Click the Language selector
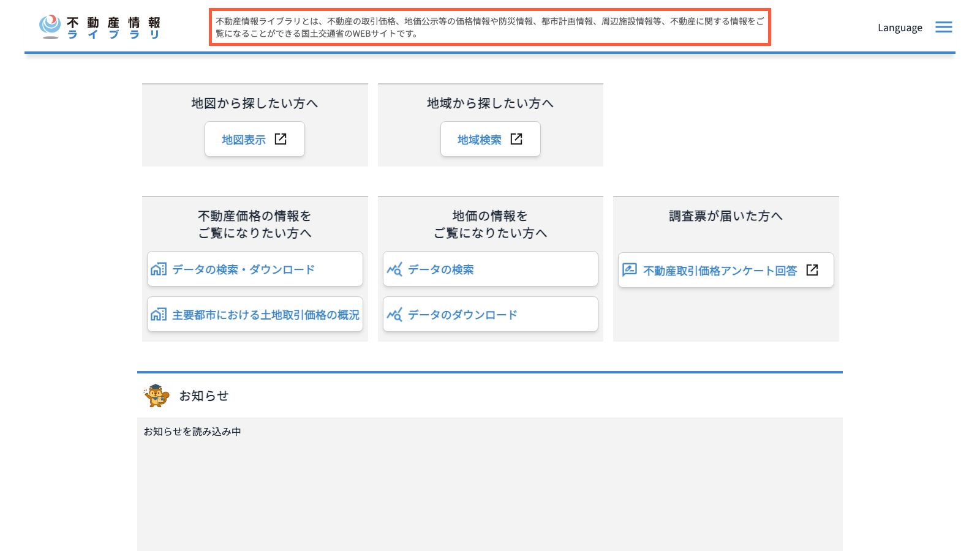Screen dimensions: 980x551 coord(900,28)
